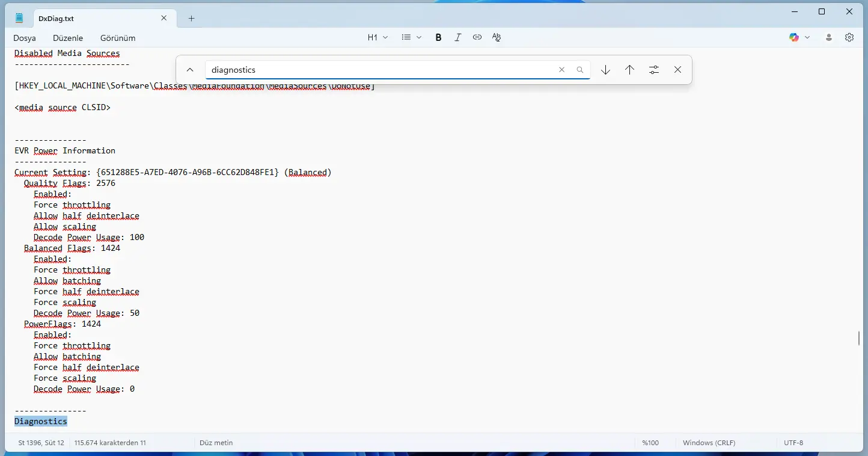Open the list style dropdown

(x=412, y=37)
